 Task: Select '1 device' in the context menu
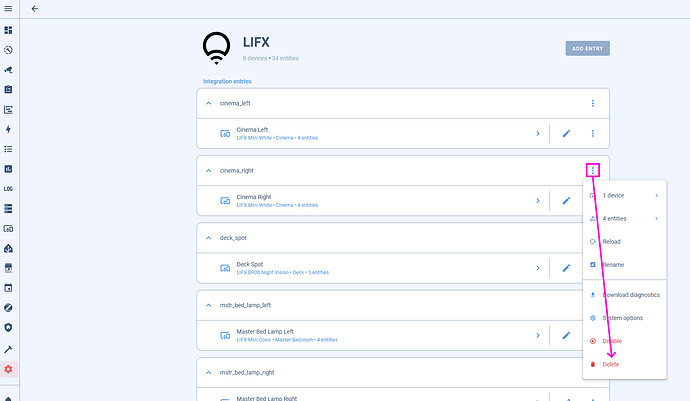[624, 195]
